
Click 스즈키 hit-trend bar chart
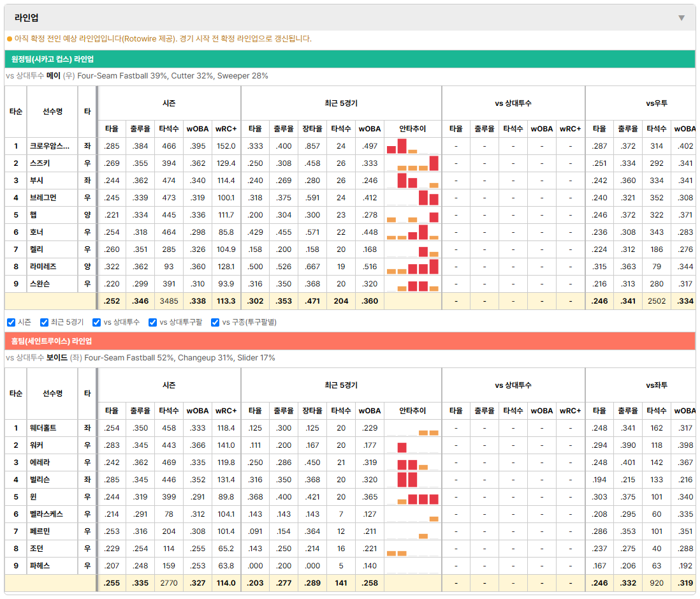(412, 163)
